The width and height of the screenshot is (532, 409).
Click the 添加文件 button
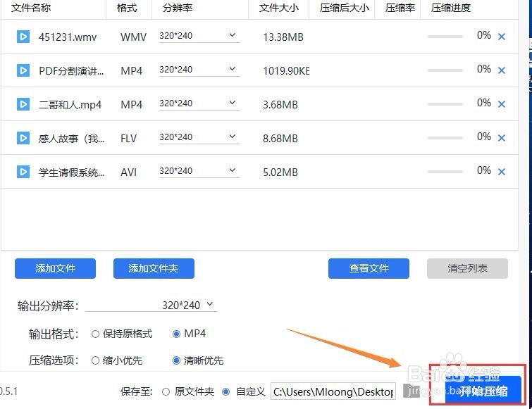click(x=55, y=269)
